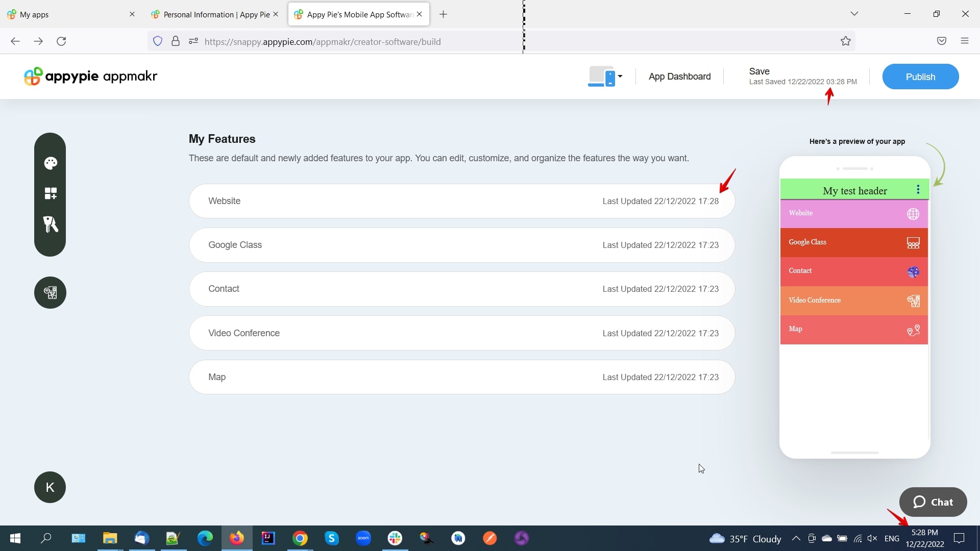Viewport: 980px width, 551px height.
Task: Switch to the Personal Information tab
Action: [x=214, y=14]
